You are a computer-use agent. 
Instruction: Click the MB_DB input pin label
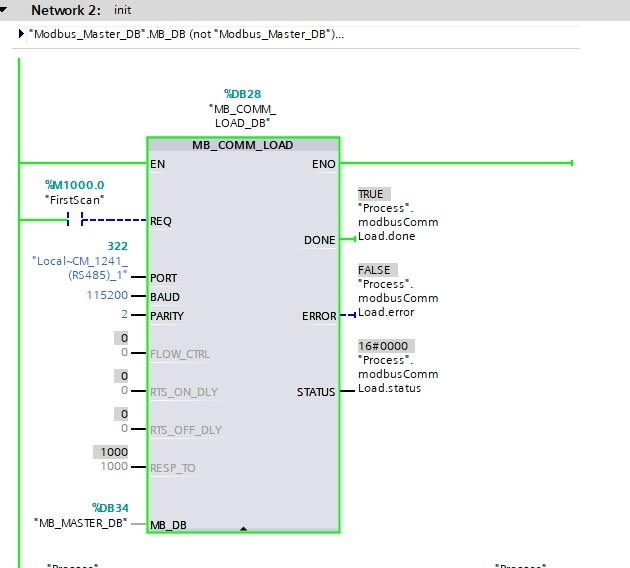click(x=168, y=525)
